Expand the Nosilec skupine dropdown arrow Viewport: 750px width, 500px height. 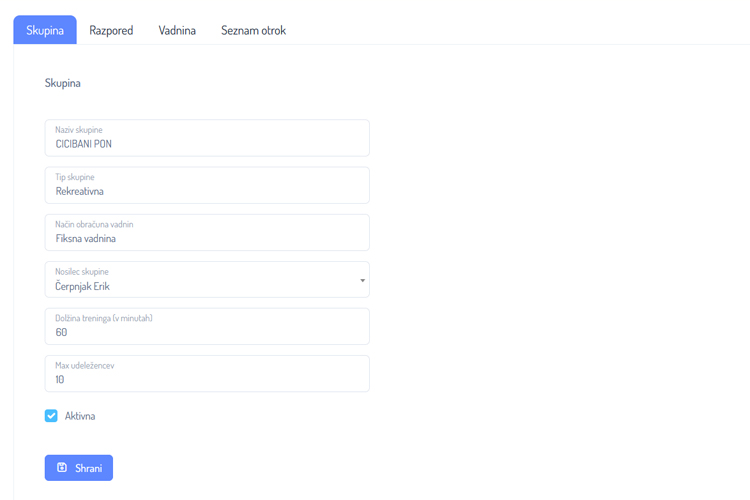[x=362, y=280]
